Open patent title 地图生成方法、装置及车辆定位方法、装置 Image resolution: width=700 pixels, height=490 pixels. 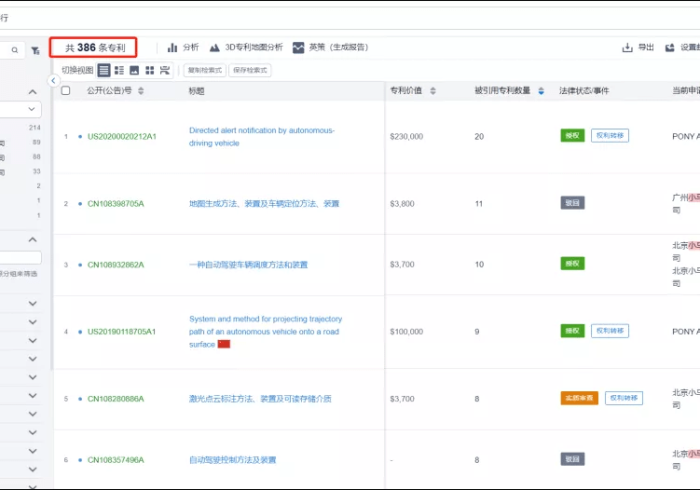click(264, 203)
